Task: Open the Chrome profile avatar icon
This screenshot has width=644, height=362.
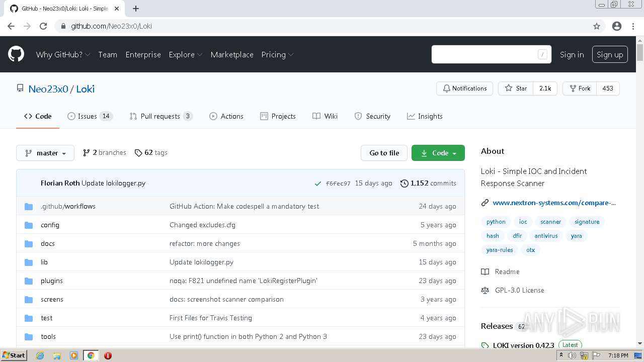Action: [x=617, y=26]
